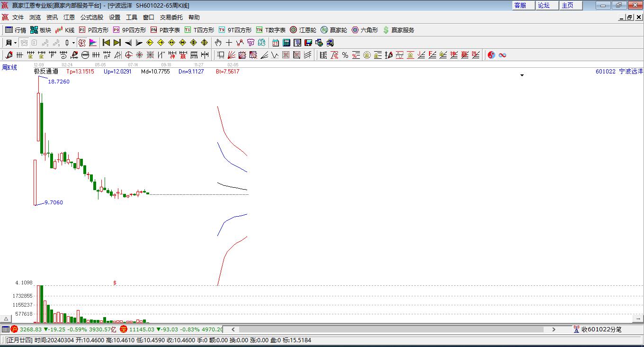Launch the 赢家轮 wheel tool
Screen dimensions: 644x347
(334, 30)
